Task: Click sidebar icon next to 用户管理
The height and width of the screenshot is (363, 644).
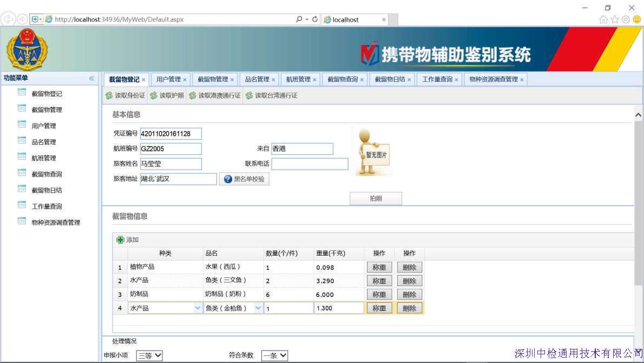Action: pyautogui.click(x=22, y=124)
